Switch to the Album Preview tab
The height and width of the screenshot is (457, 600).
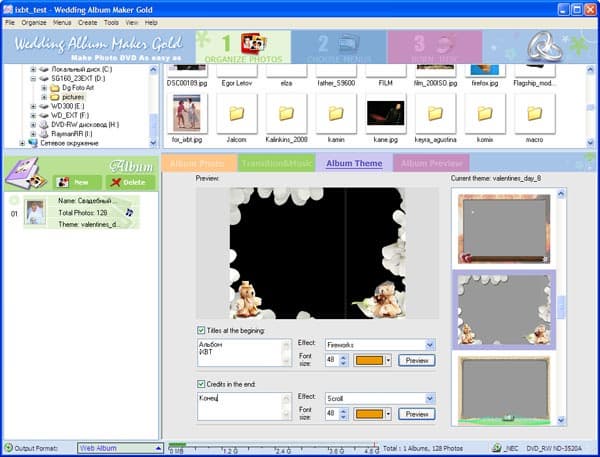[x=431, y=163]
